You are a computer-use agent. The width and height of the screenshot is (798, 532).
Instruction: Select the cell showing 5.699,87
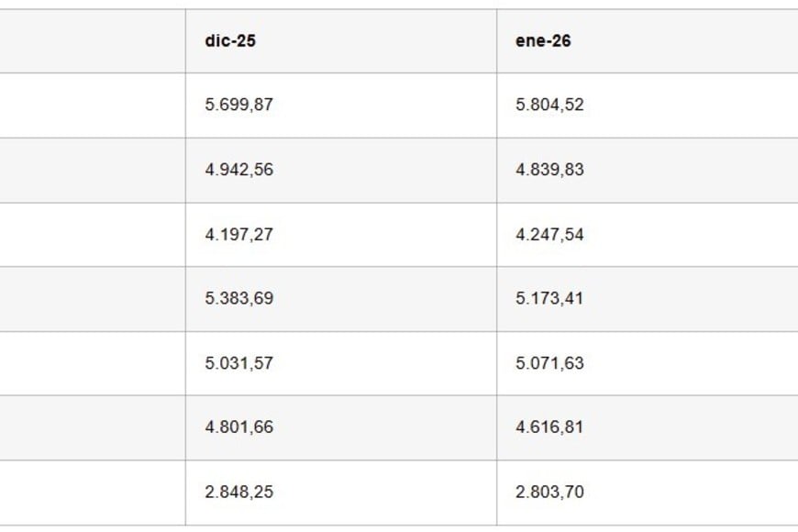point(239,105)
